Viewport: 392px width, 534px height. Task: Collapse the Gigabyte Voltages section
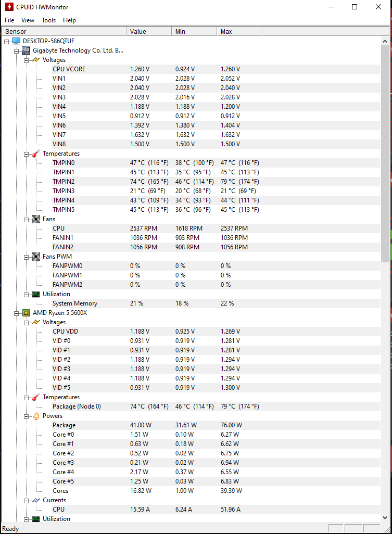(x=26, y=60)
